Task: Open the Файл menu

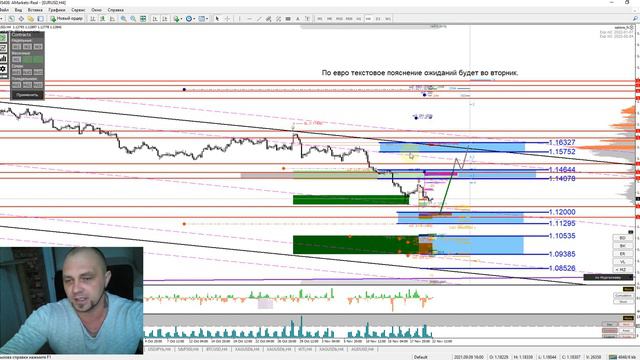Action: click(x=4, y=10)
